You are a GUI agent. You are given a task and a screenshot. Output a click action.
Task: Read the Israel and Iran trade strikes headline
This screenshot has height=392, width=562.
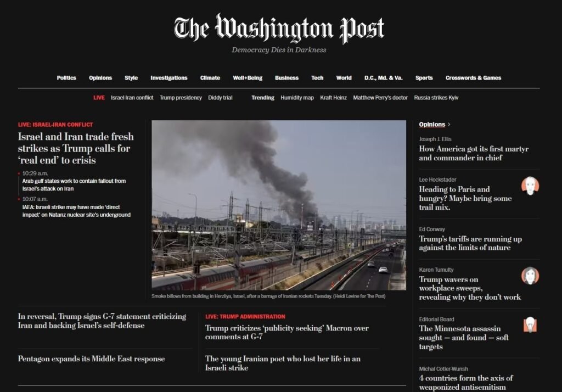pos(76,148)
